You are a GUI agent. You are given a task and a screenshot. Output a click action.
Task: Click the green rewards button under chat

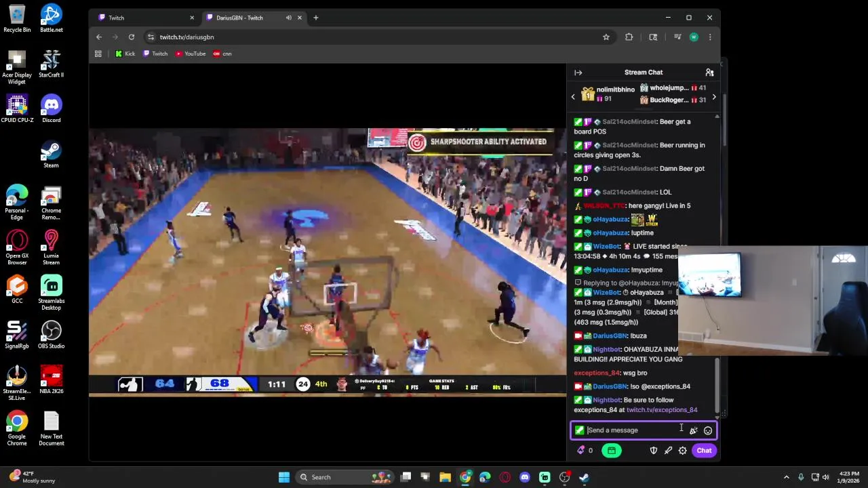click(611, 450)
